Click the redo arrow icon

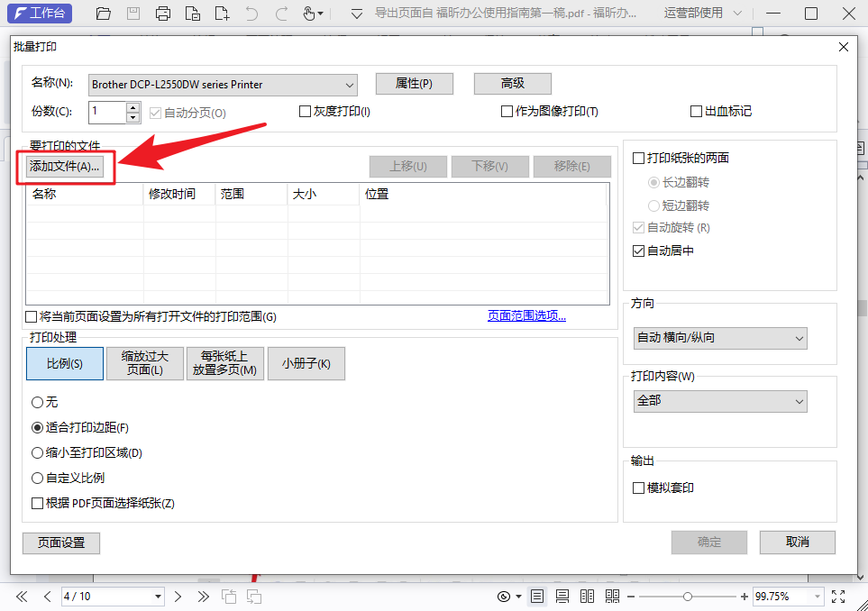pyautogui.click(x=282, y=14)
